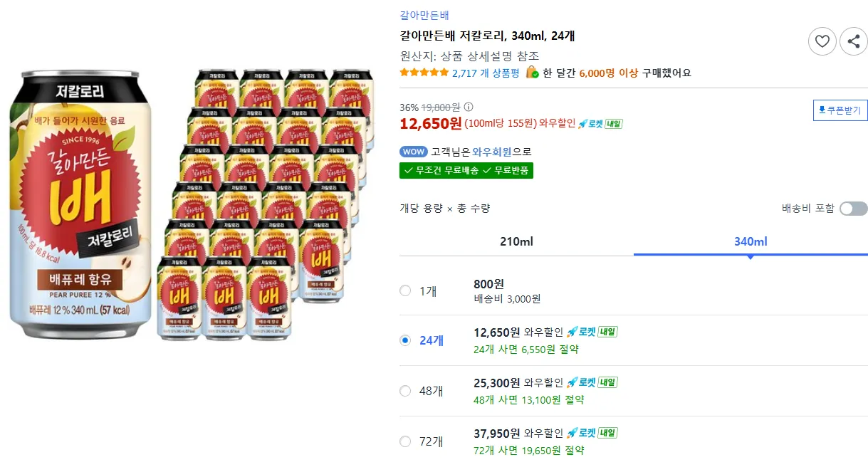Image resolution: width=868 pixels, height=472 pixels.
Task: Click the monthly purchase bag icon
Action: tap(532, 73)
